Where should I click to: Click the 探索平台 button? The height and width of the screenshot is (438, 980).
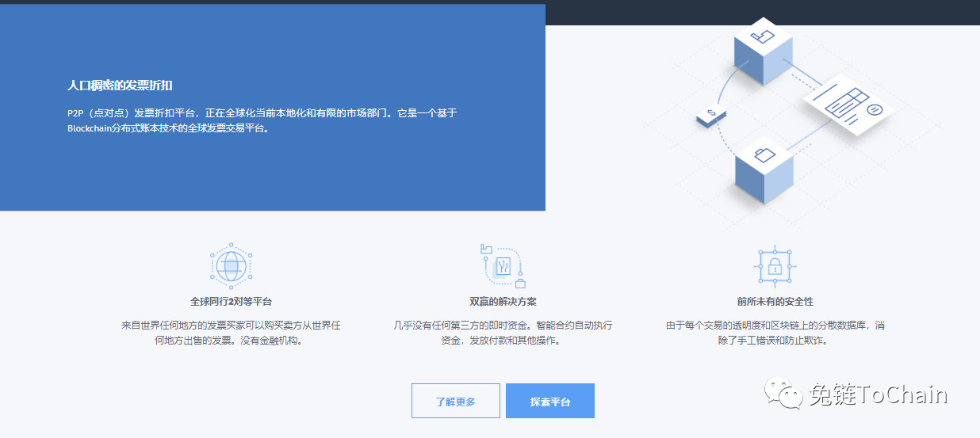(550, 401)
